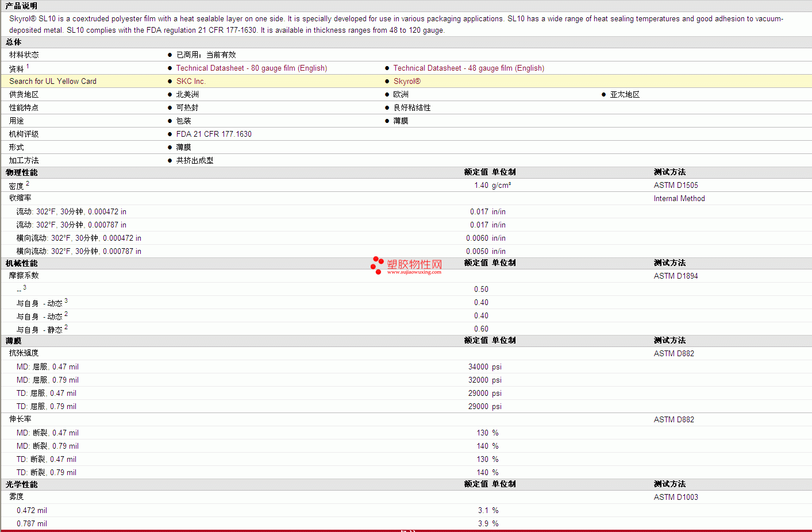Click the 薄膜 entry in the 形式 row
This screenshot has width=812, height=532.
coord(184,147)
